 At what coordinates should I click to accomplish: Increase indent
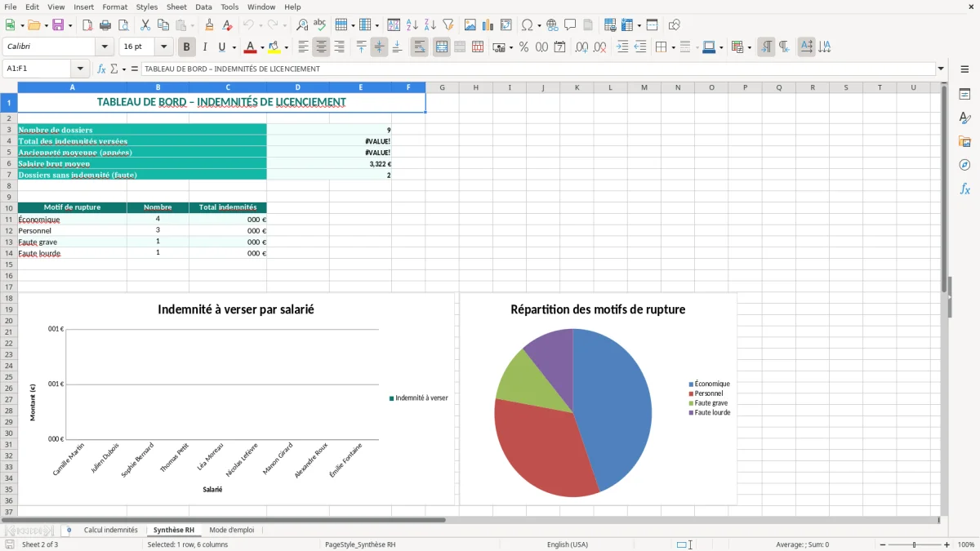click(x=622, y=47)
